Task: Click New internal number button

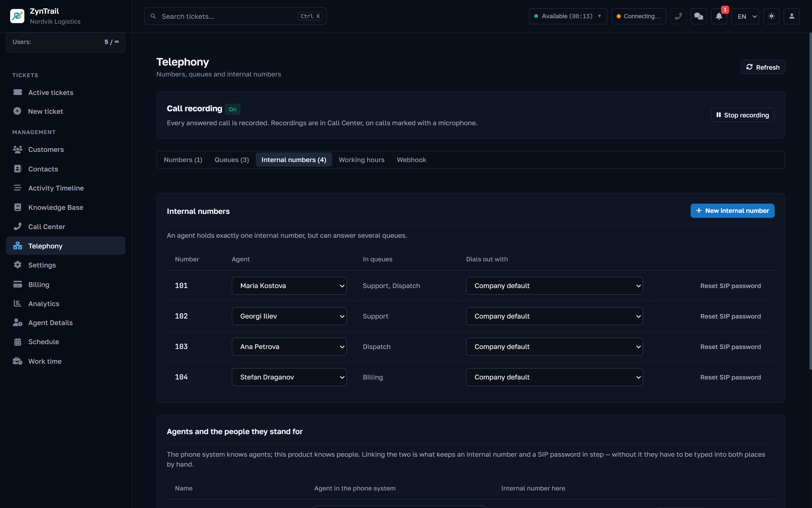Action: (733, 211)
